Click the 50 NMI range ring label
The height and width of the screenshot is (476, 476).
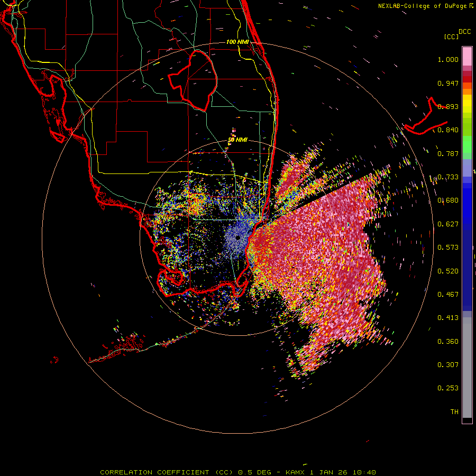(237, 140)
